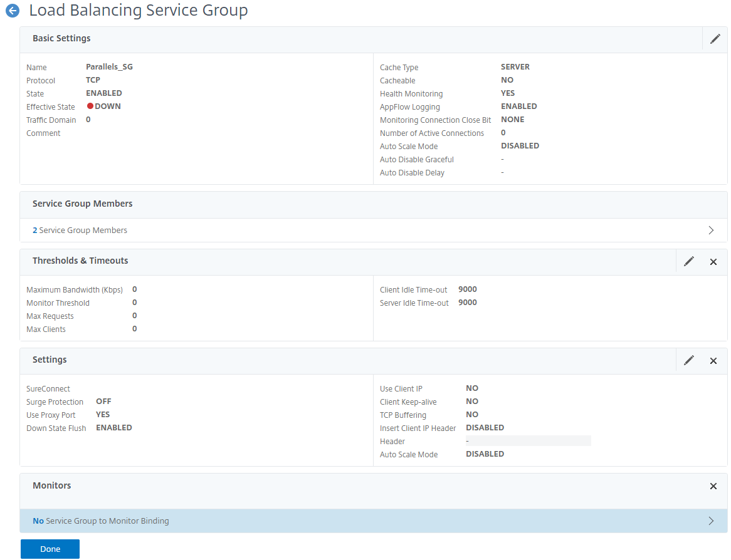Open the 2 Service Group Members link
Screen dimensions: 731x560
click(x=80, y=231)
